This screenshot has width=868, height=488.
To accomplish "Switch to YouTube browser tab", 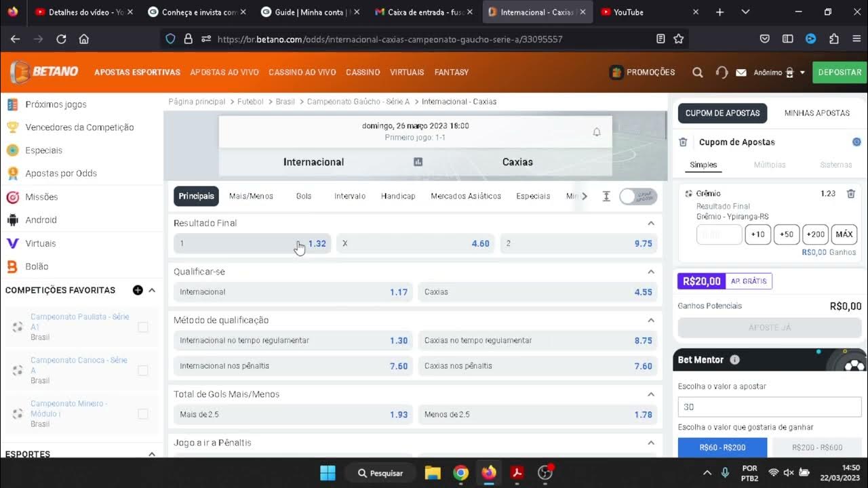I will point(650,12).
